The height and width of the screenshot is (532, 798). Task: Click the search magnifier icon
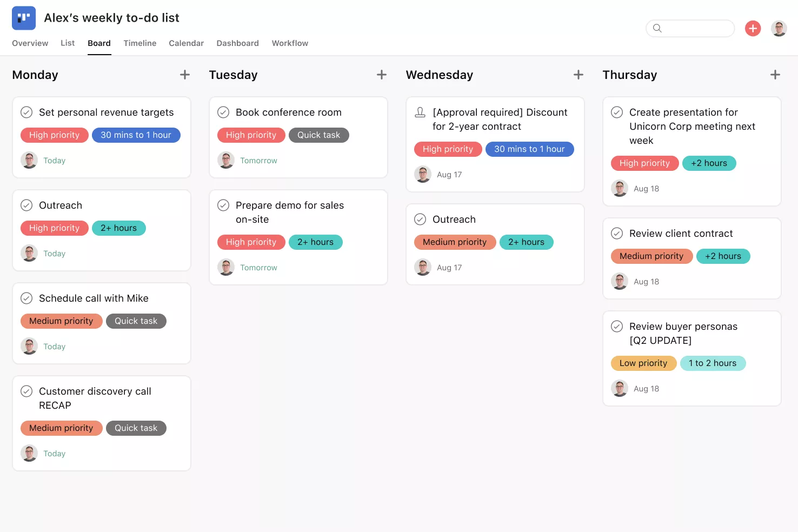(657, 28)
